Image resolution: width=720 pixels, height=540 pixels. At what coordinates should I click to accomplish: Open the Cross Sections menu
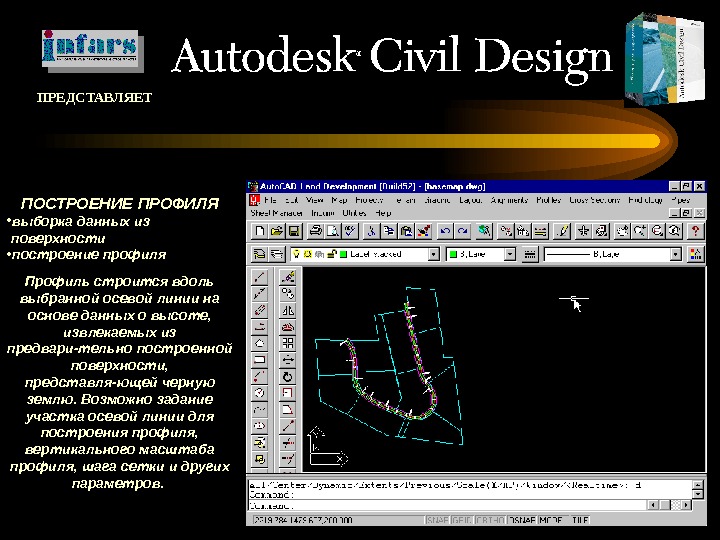[595, 200]
